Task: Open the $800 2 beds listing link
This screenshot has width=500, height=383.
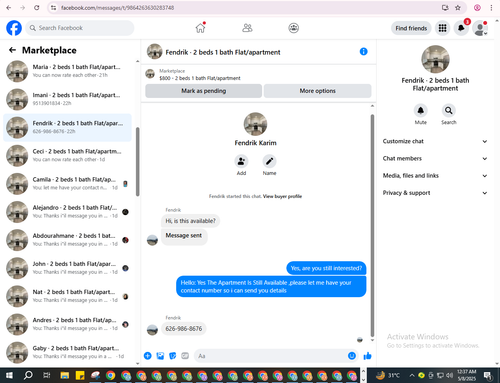Action: point(200,78)
